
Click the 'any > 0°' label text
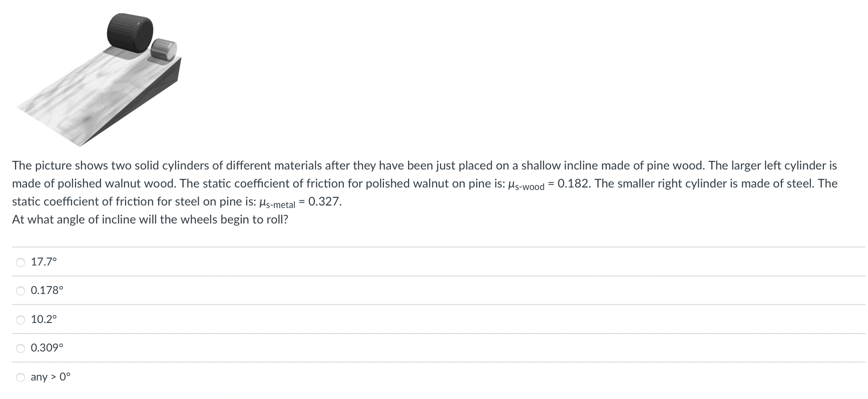point(50,377)
